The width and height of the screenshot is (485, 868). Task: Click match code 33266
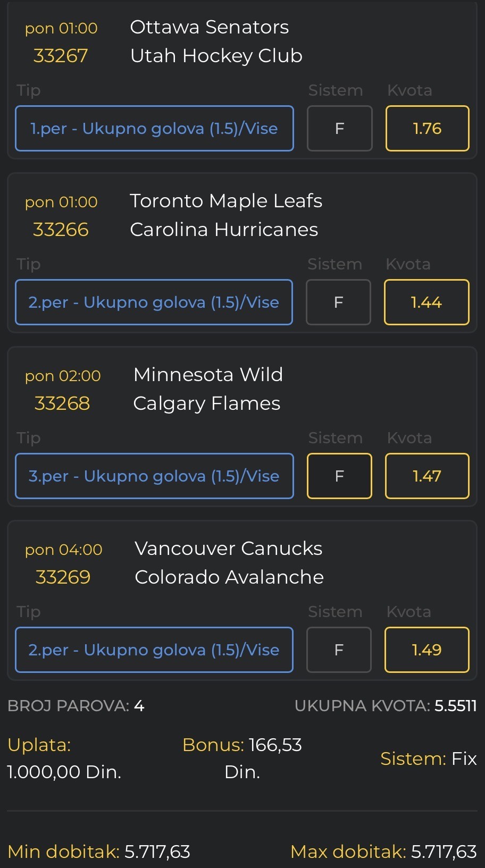tap(61, 230)
